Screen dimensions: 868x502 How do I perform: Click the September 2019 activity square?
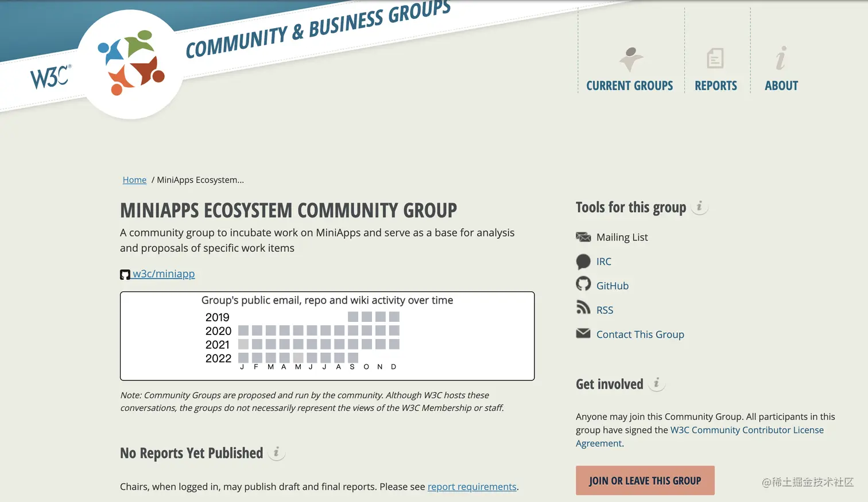click(x=353, y=317)
